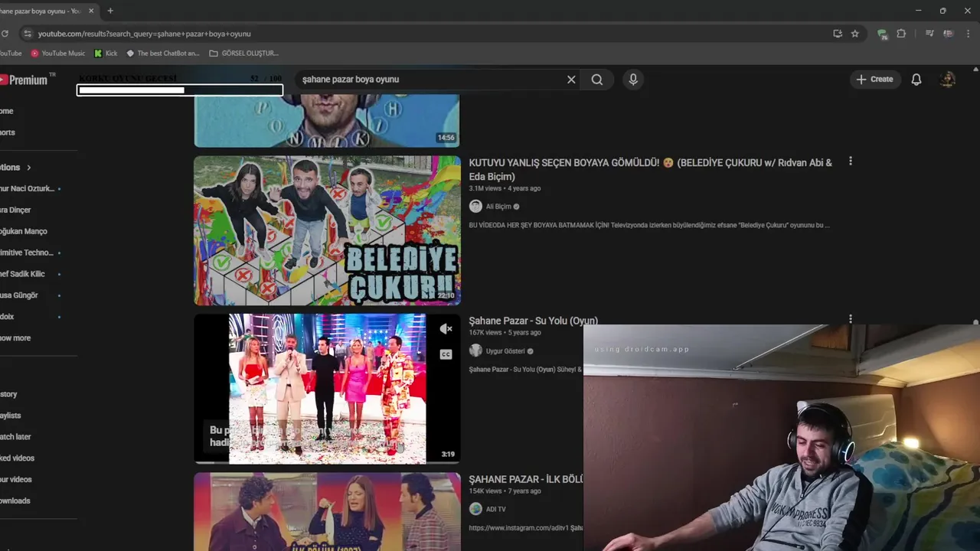Close the şahane pazar boya oyunu tab
This screenshot has width=980, height=551.
coord(91,11)
